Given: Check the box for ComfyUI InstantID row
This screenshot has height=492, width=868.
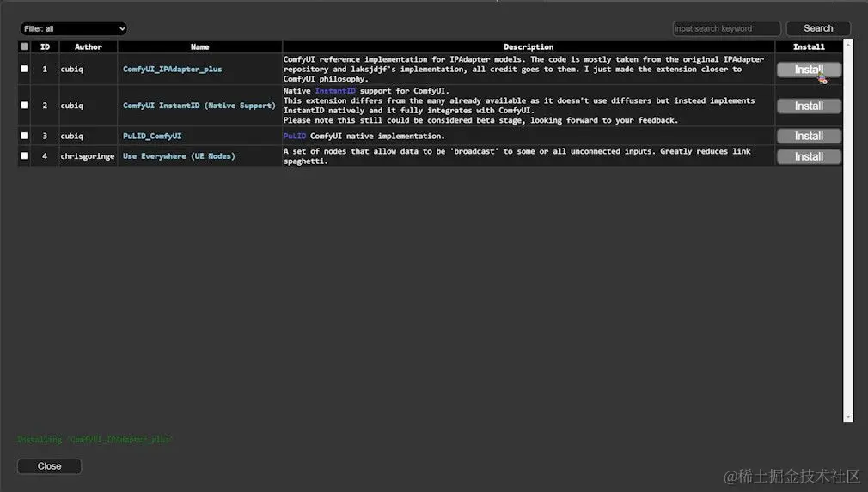Looking at the screenshot, I should click(x=24, y=105).
